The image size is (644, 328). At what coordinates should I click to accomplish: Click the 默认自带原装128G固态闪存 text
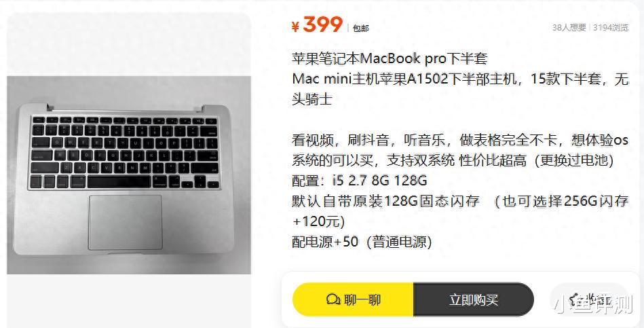coord(385,201)
